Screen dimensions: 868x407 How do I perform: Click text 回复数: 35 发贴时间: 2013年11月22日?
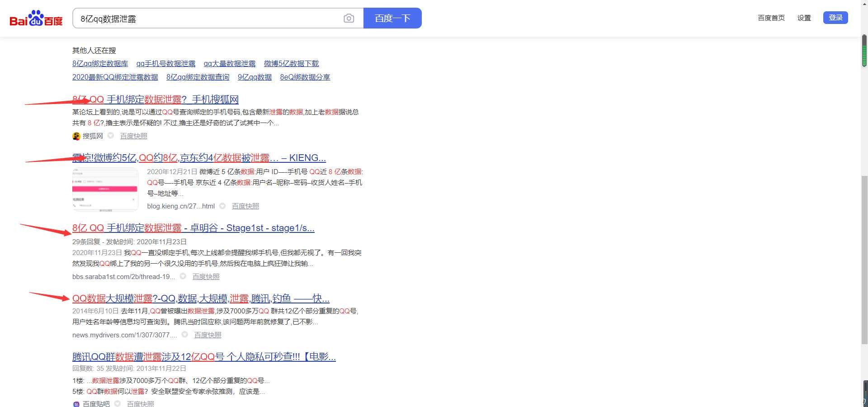coord(129,369)
